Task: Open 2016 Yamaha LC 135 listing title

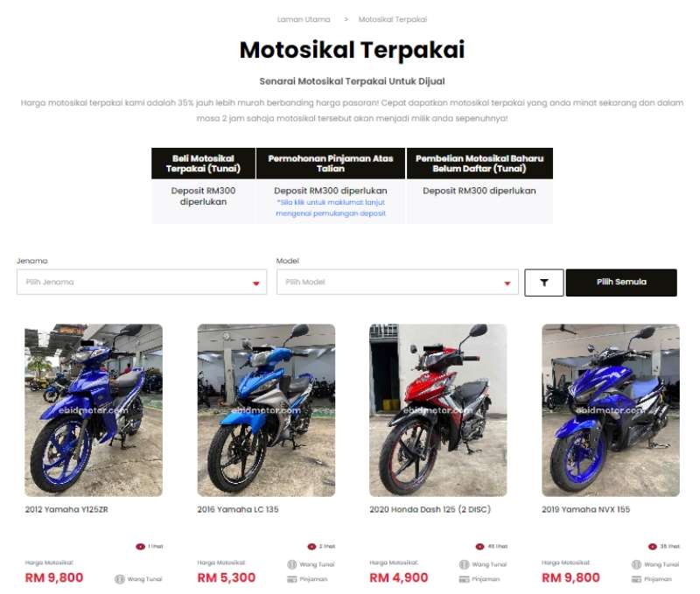Action: point(238,509)
